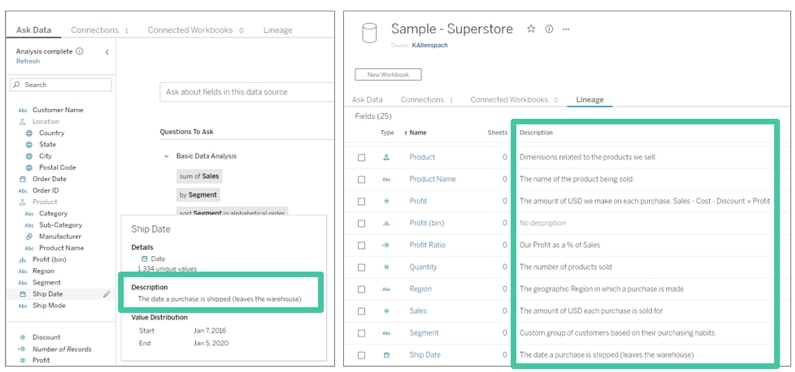Click the paperclip icon beside Manufacturer
This screenshot has height=372, width=795.
pyautogui.click(x=29, y=236)
